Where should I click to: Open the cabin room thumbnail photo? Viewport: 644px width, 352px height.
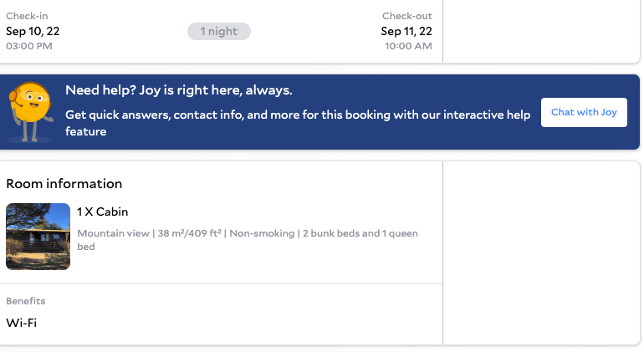coord(38,237)
